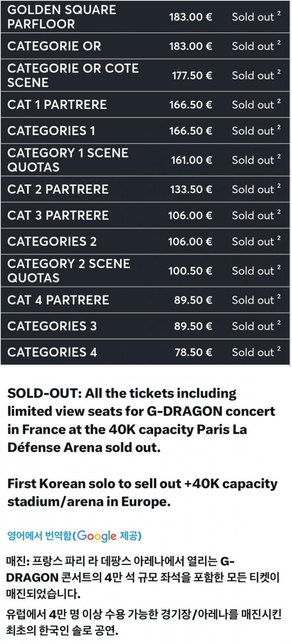Click the 177.50 € price

[x=192, y=76]
